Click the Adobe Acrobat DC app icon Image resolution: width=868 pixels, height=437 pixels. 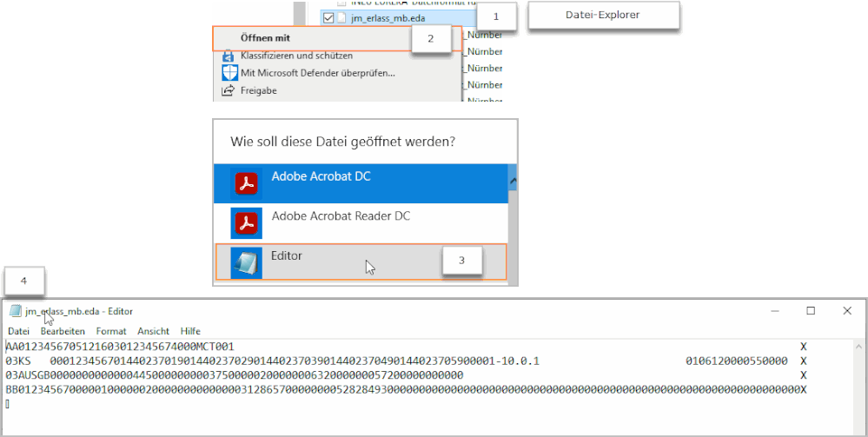247,183
